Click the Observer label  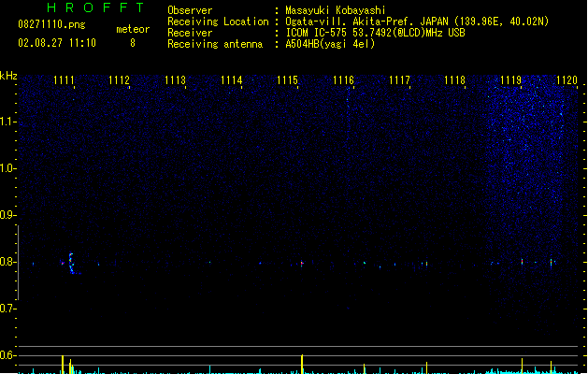[x=190, y=10]
